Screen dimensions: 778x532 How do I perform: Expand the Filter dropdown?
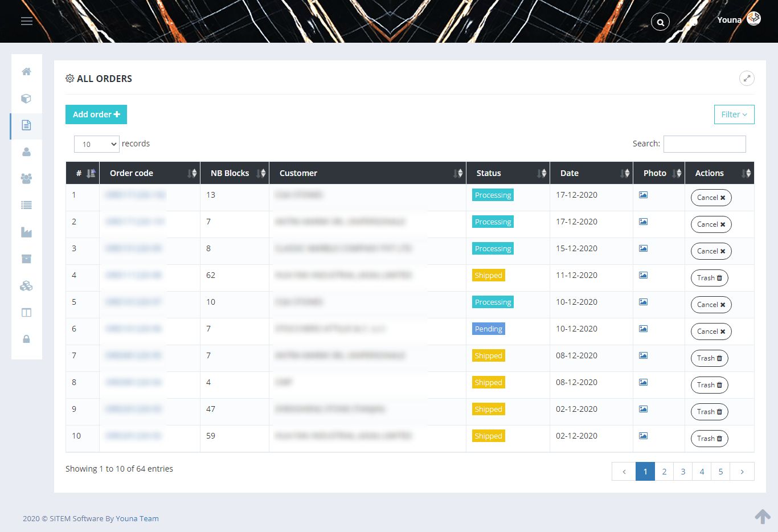(x=734, y=114)
